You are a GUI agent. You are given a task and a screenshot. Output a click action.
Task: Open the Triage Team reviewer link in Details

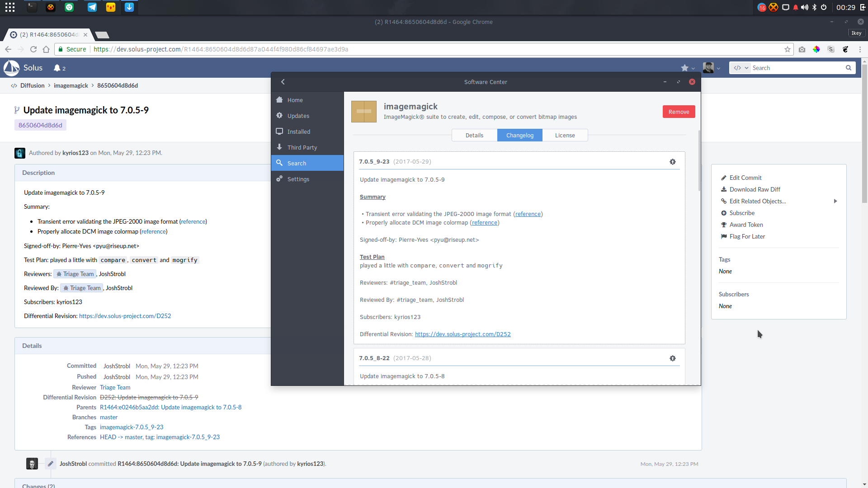click(x=115, y=387)
